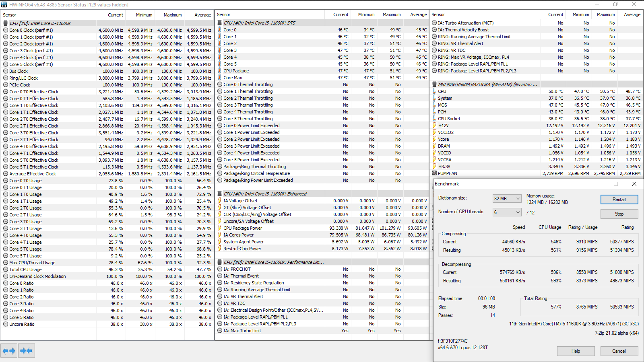Open the Number of CPU threads dropdown
This screenshot has width=644, height=362.
pos(507,212)
